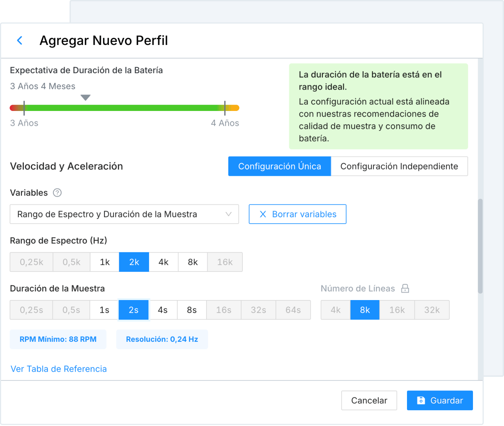Set sample duration to 1s
The image size is (504, 426).
[104, 310]
